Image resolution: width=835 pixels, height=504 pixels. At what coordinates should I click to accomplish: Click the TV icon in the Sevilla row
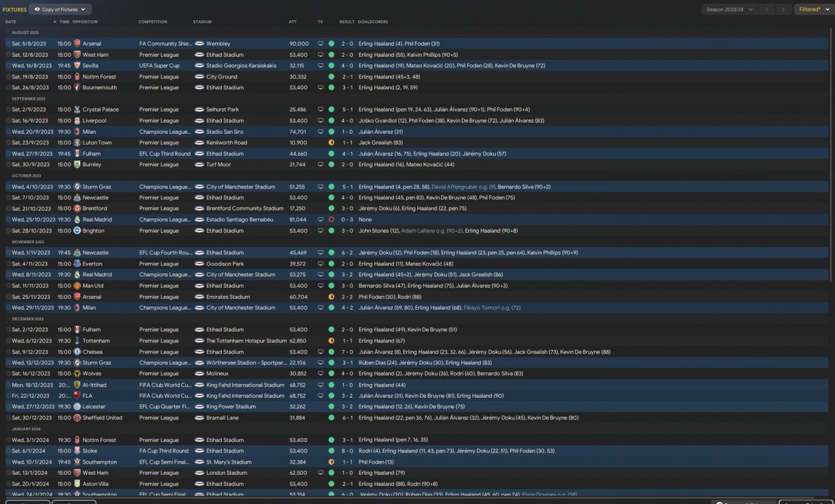[320, 66]
